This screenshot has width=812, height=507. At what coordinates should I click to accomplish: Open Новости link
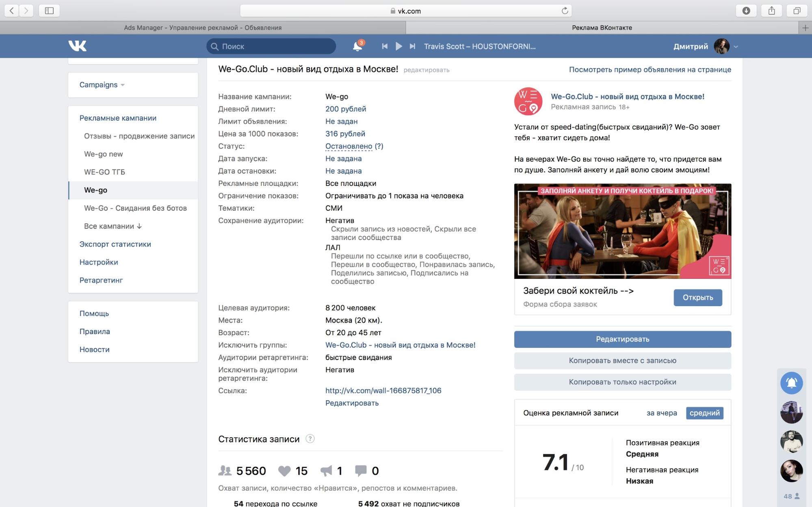tap(94, 350)
